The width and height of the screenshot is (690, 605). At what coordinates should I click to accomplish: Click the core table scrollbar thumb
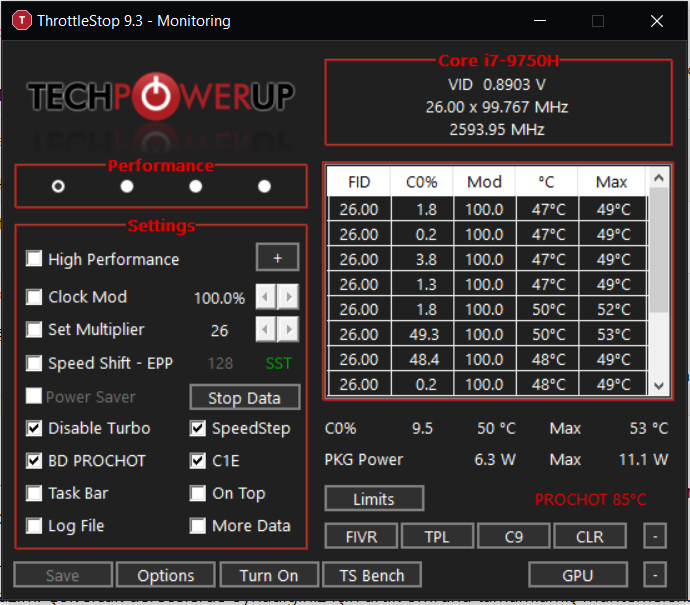coord(659,250)
